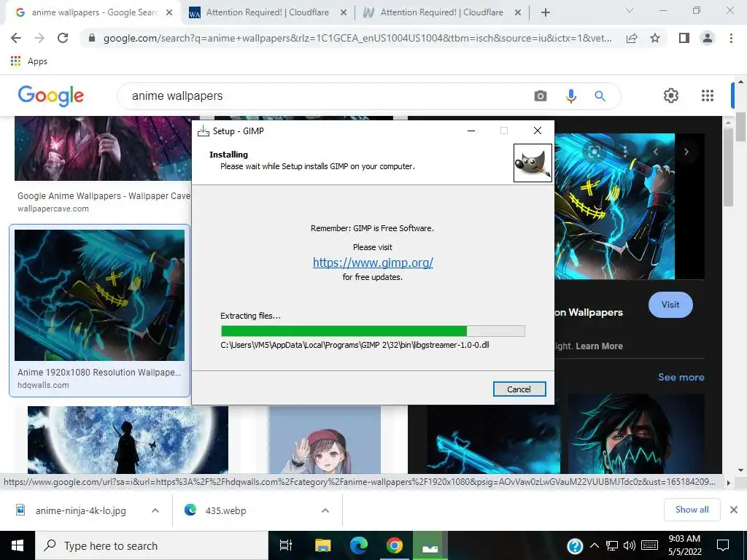The image size is (747, 560).
Task: Open the Apps bookmarks shortcut
Action: (28, 61)
